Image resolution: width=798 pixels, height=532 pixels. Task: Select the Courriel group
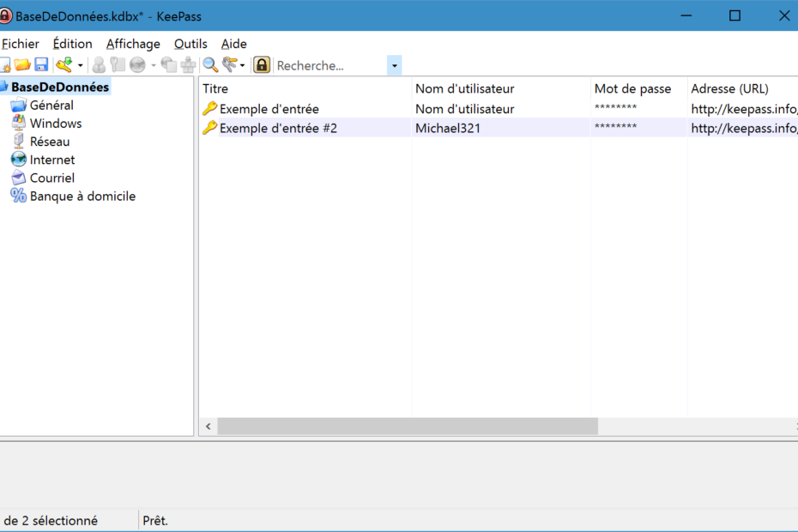(51, 178)
